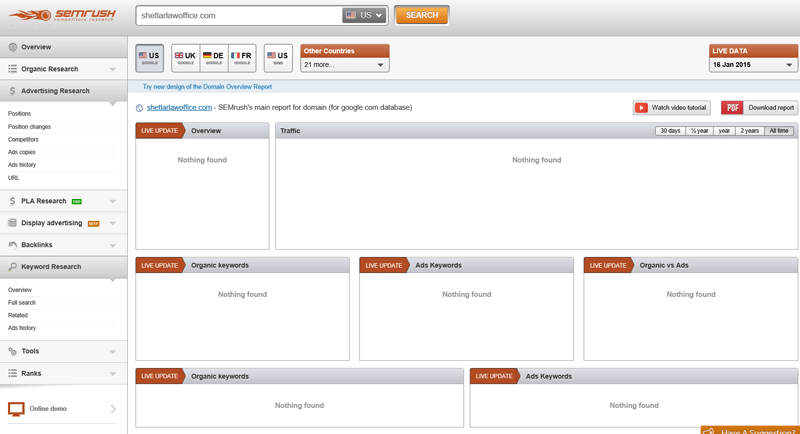Expand the Backlinks section
This screenshot has width=800, height=434.
coord(113,245)
